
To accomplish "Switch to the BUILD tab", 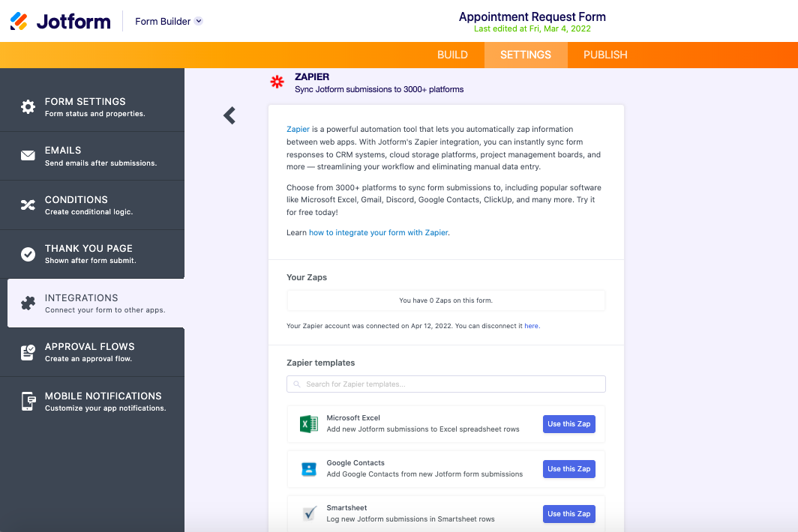I will pos(452,55).
